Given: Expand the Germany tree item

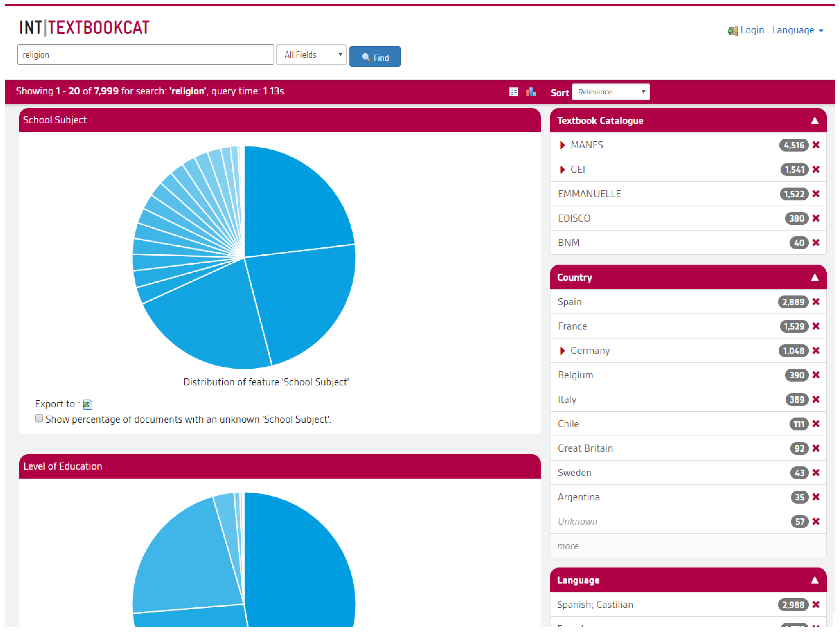Looking at the screenshot, I should [562, 351].
